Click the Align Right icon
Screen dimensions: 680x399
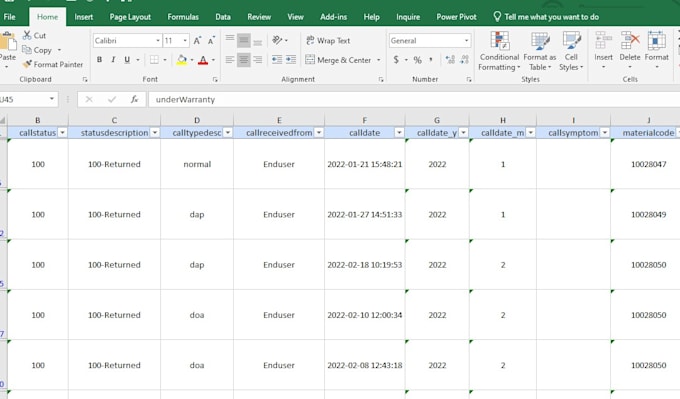(258, 60)
